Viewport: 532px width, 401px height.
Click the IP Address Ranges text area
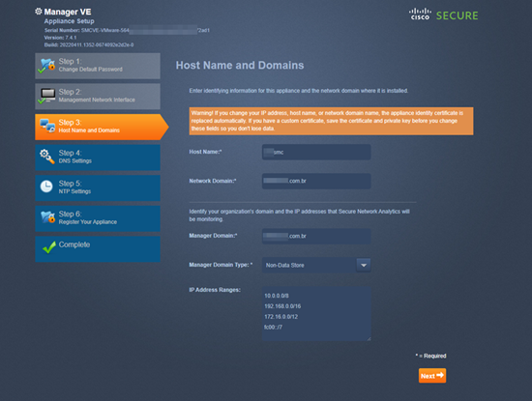click(316, 313)
